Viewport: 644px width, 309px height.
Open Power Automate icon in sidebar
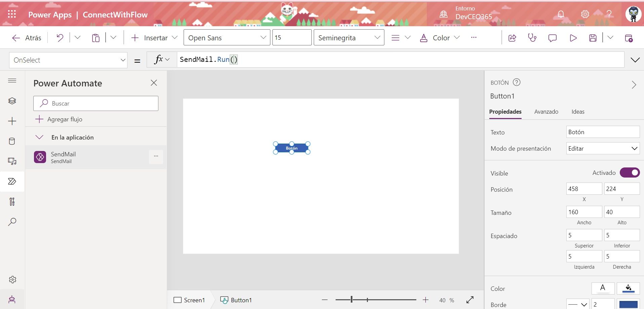(12, 182)
